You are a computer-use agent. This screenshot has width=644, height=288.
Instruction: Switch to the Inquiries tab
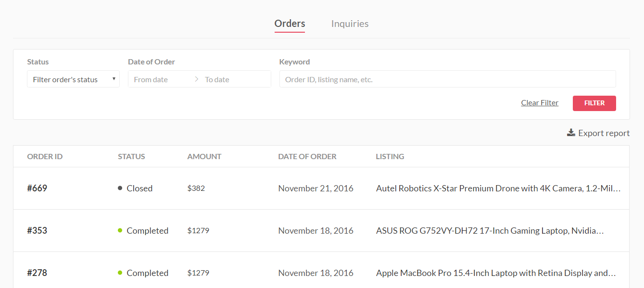pyautogui.click(x=350, y=24)
